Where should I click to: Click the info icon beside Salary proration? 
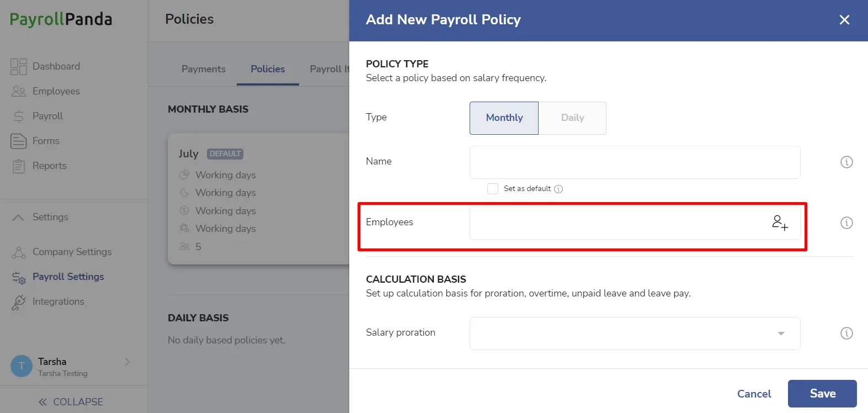click(846, 333)
